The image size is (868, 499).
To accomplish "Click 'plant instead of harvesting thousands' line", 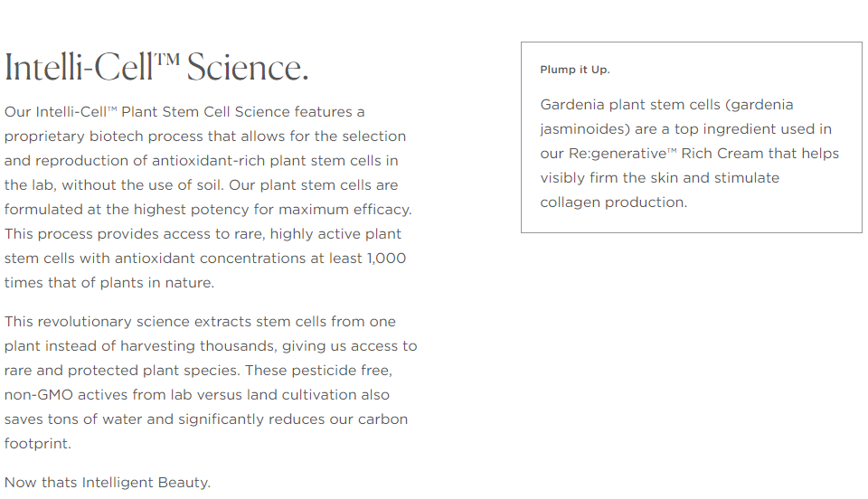I will (211, 345).
